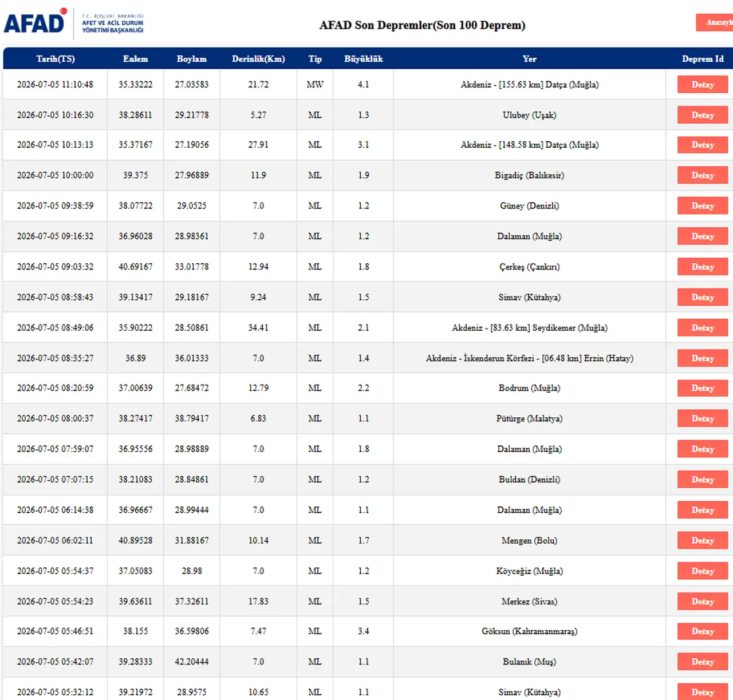Image resolution: width=733 pixels, height=700 pixels.
Task: Open Detay for the Çerkeş (Çankırı) row
Action: click(x=703, y=267)
